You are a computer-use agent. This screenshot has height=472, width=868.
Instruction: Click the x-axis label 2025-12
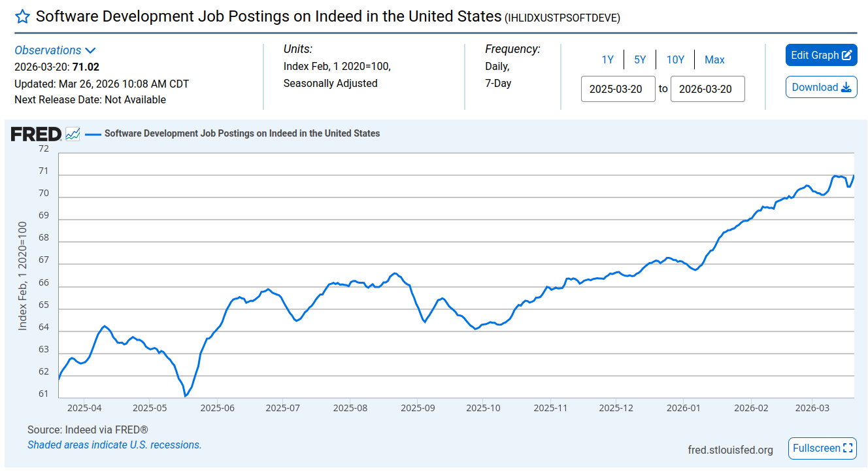tap(616, 408)
